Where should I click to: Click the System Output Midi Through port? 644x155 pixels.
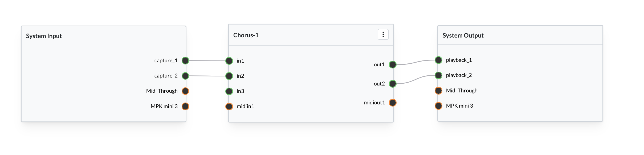pos(438,91)
